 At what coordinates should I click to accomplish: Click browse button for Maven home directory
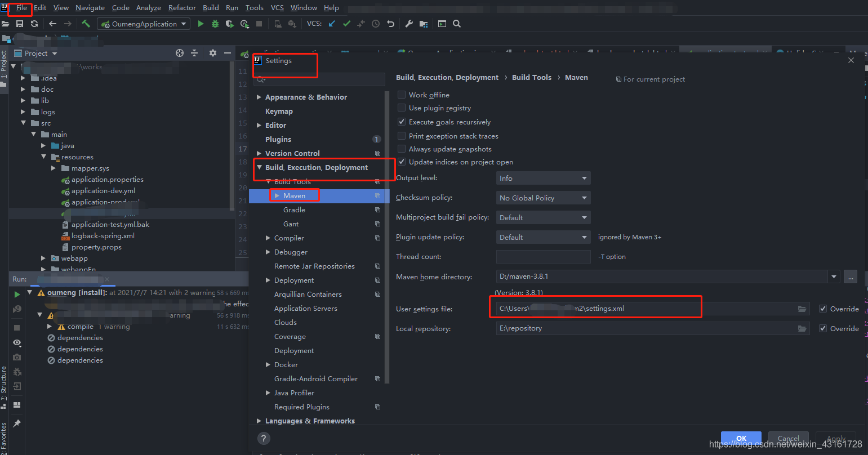851,276
